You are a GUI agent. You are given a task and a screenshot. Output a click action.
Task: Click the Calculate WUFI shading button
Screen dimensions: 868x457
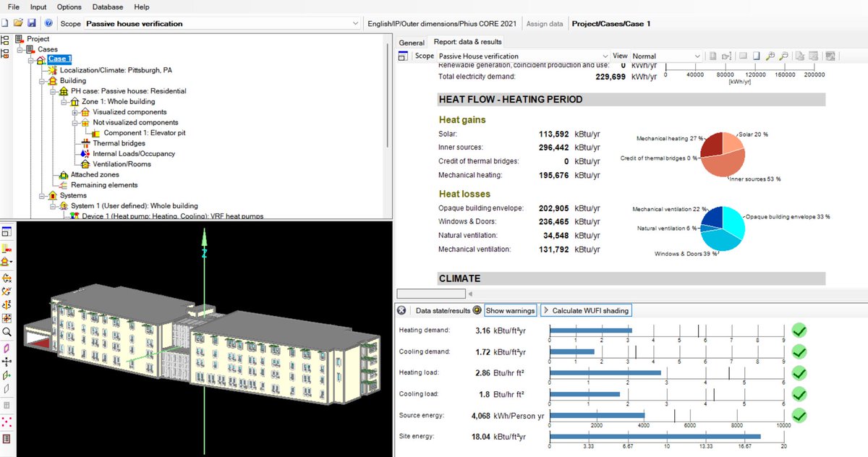tap(586, 310)
